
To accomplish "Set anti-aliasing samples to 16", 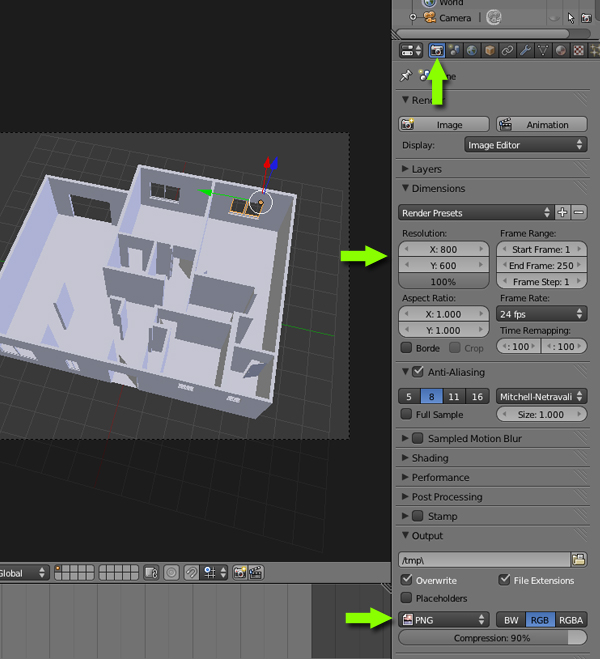I will click(477, 396).
